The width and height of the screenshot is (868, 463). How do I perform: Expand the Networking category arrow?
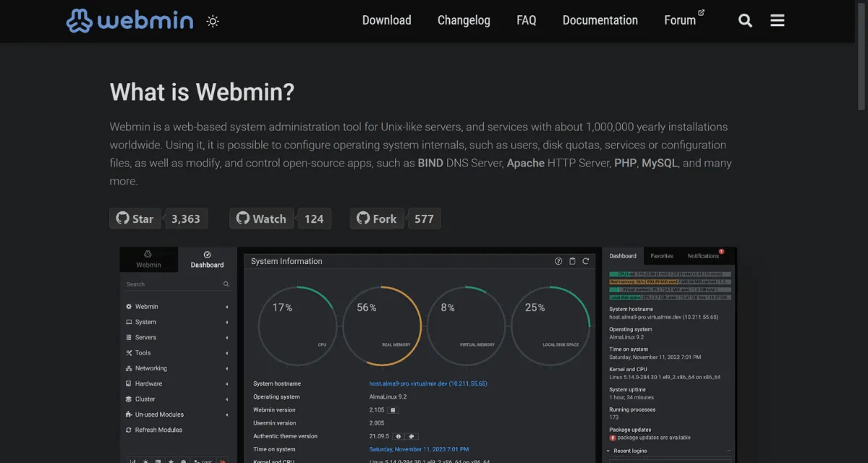[x=227, y=368]
